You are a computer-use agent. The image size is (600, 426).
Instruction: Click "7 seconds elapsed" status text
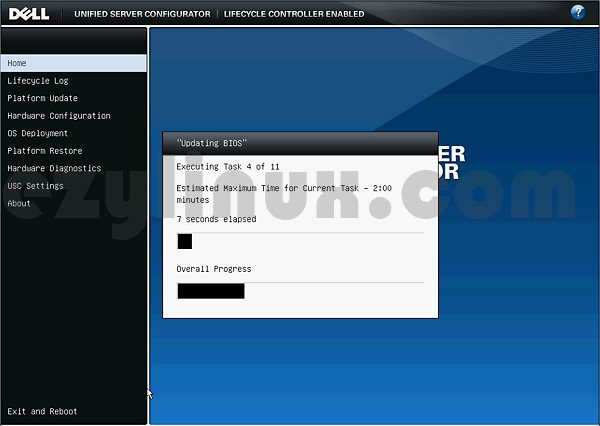(216, 219)
